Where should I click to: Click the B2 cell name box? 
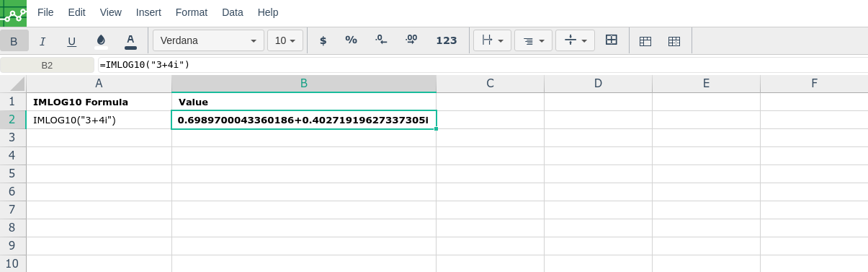(x=47, y=65)
